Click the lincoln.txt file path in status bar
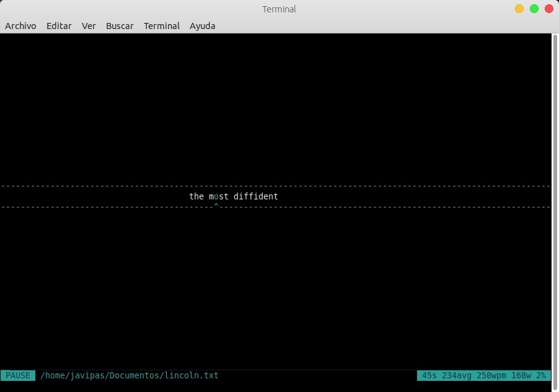The image size is (559, 392). point(130,375)
